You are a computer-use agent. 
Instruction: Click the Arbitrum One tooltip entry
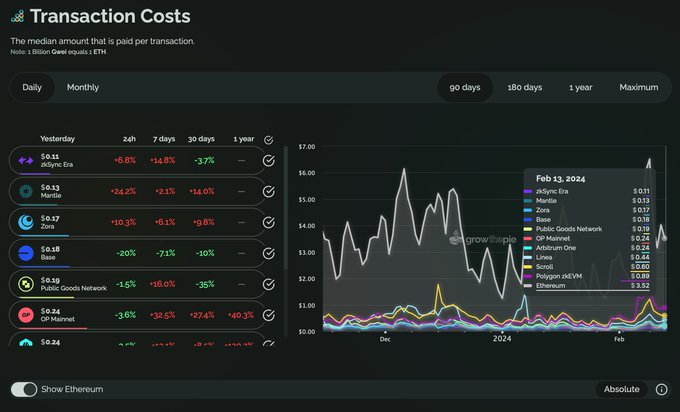[x=587, y=248]
